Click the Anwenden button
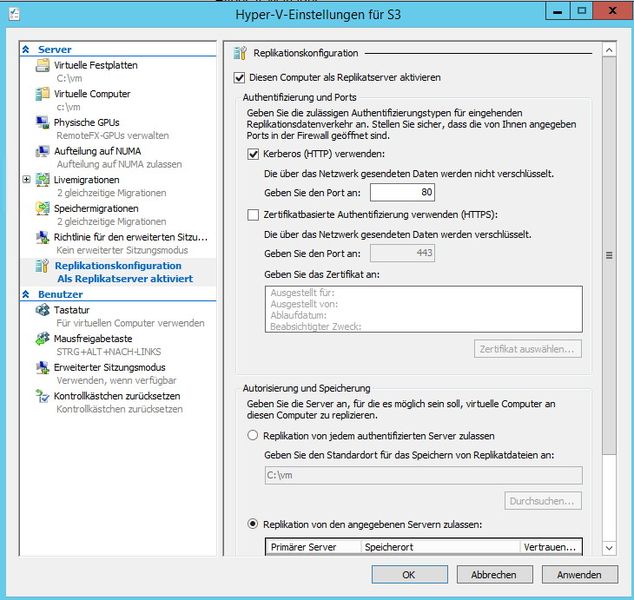The height and width of the screenshot is (600, 634). pos(580,575)
